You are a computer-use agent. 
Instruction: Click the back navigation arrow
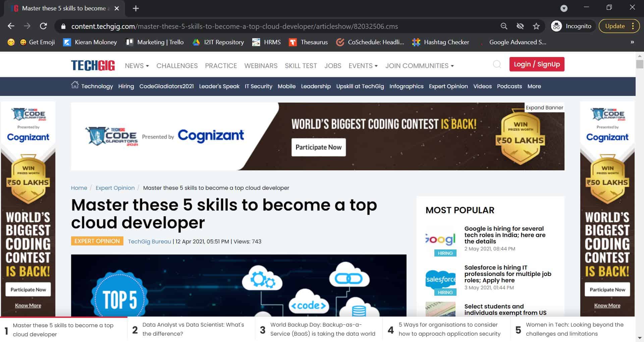coord(11,26)
